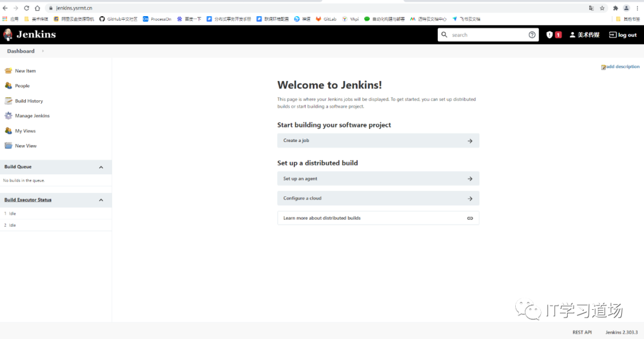Click the translate page icon in address bar
This screenshot has height=339, width=644.
coord(592,8)
